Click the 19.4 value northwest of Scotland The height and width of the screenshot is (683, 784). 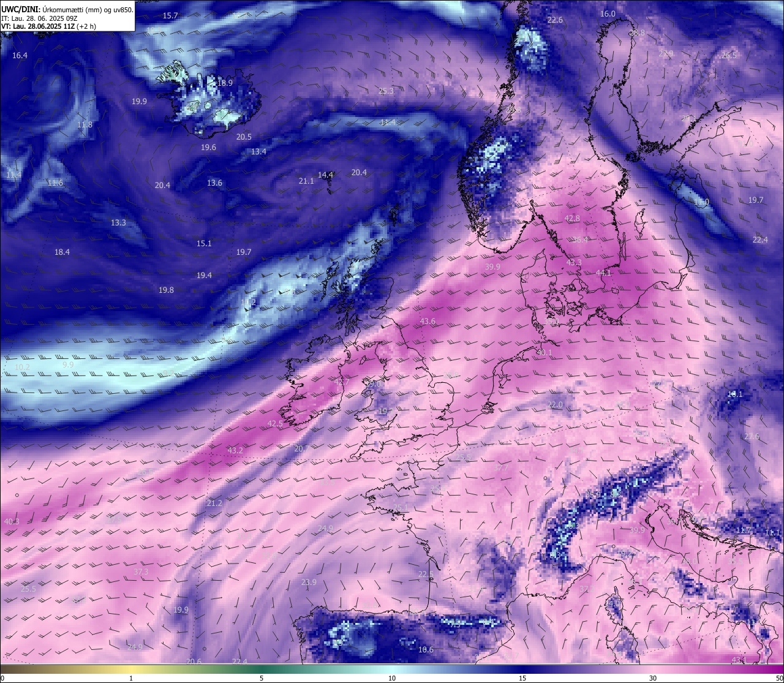tap(204, 276)
